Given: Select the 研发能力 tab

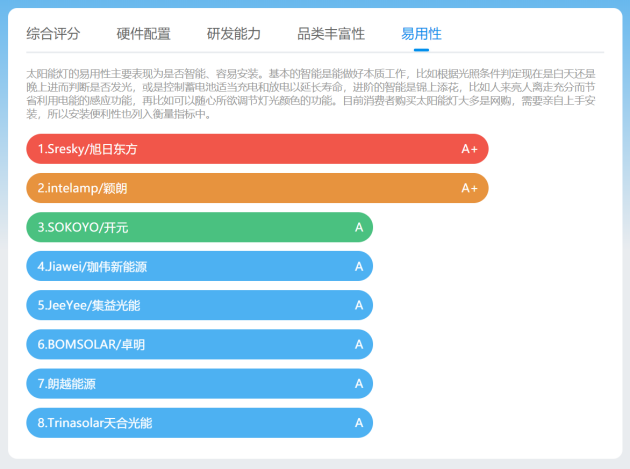Looking at the screenshot, I should [x=234, y=34].
